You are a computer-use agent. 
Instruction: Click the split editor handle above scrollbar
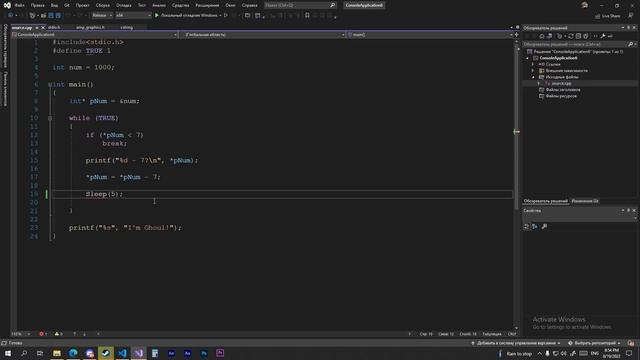click(516, 35)
